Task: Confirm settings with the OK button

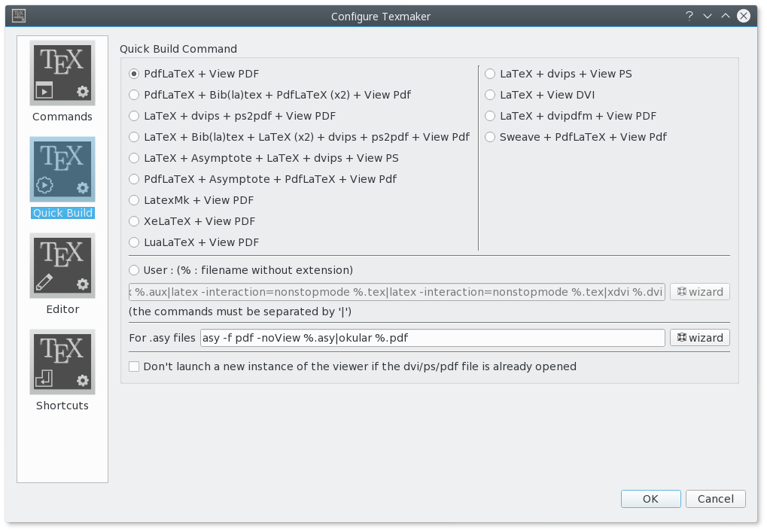Action: (x=650, y=499)
